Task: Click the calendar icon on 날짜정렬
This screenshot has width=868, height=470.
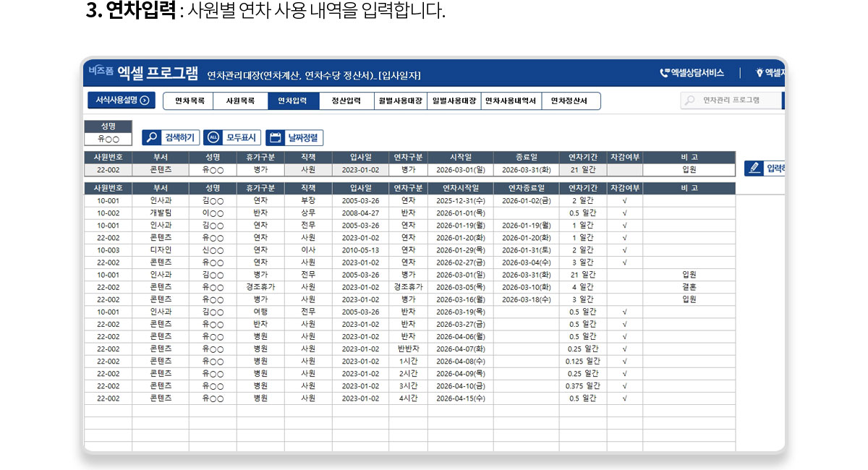Action: (x=276, y=137)
